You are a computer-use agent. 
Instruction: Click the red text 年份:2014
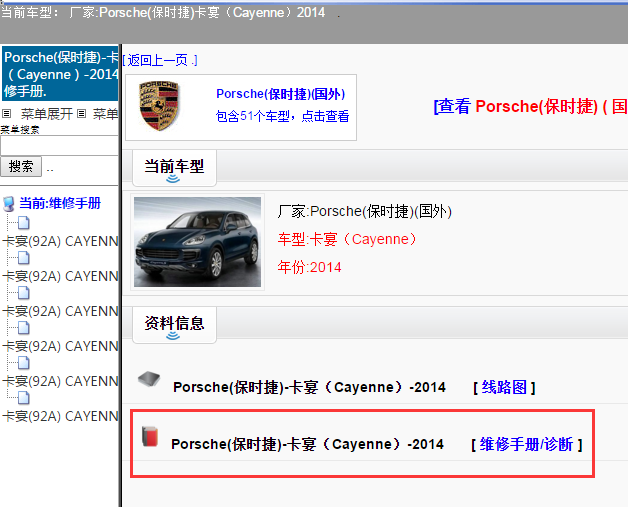click(x=309, y=267)
